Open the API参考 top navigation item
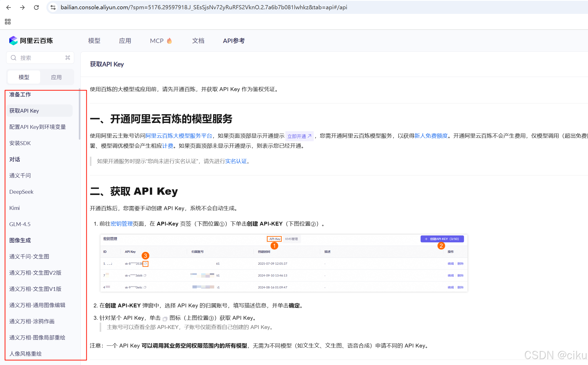 click(234, 41)
